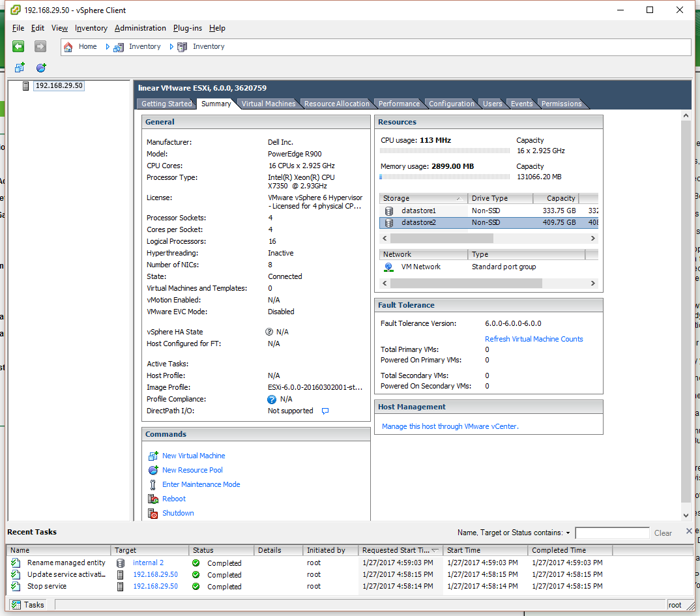Click the Enter Maintenance Mode link
This screenshot has height=616, width=700.
201,484
